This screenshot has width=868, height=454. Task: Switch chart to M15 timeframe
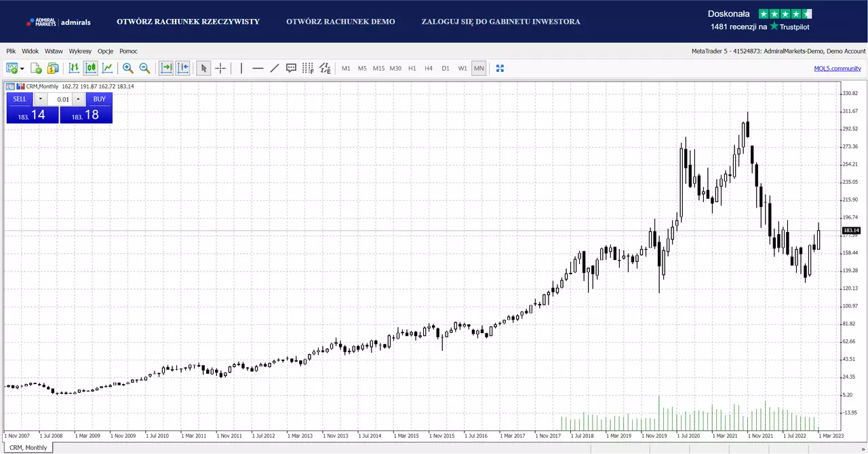click(x=378, y=69)
